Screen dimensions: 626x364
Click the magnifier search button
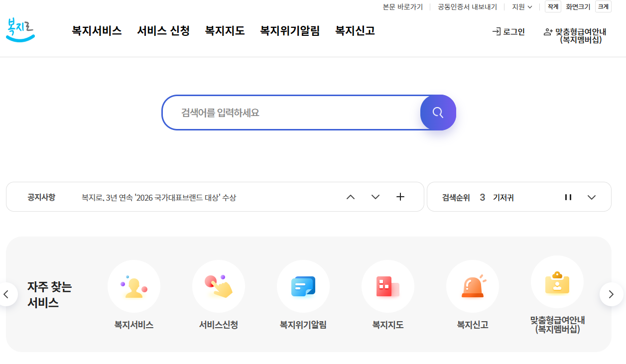pyautogui.click(x=438, y=113)
